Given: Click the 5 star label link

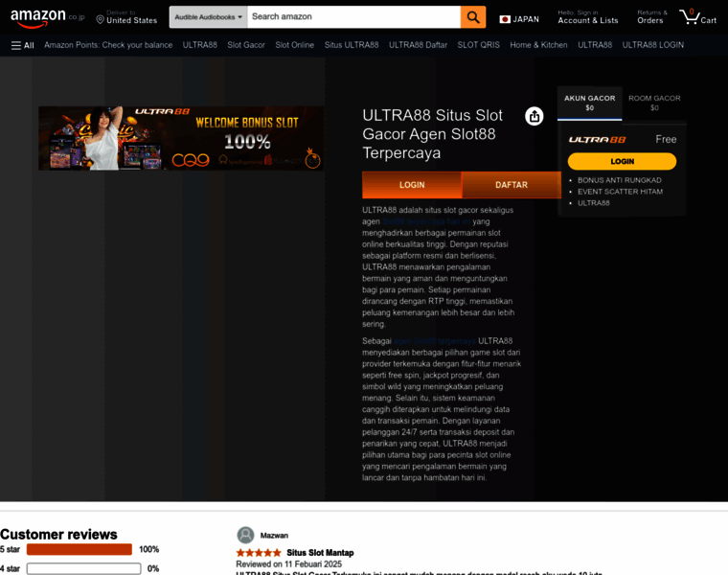Looking at the screenshot, I should click(10, 549).
